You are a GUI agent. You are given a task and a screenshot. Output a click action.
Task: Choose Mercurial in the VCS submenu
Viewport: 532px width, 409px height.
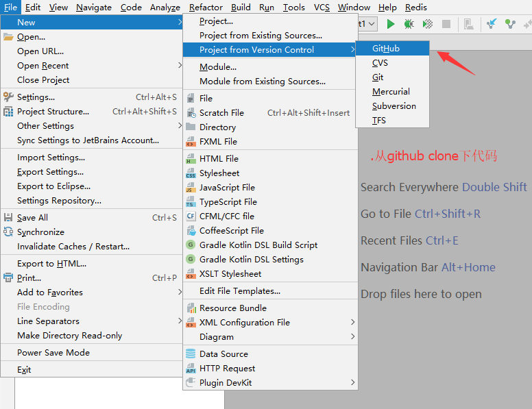coord(393,92)
